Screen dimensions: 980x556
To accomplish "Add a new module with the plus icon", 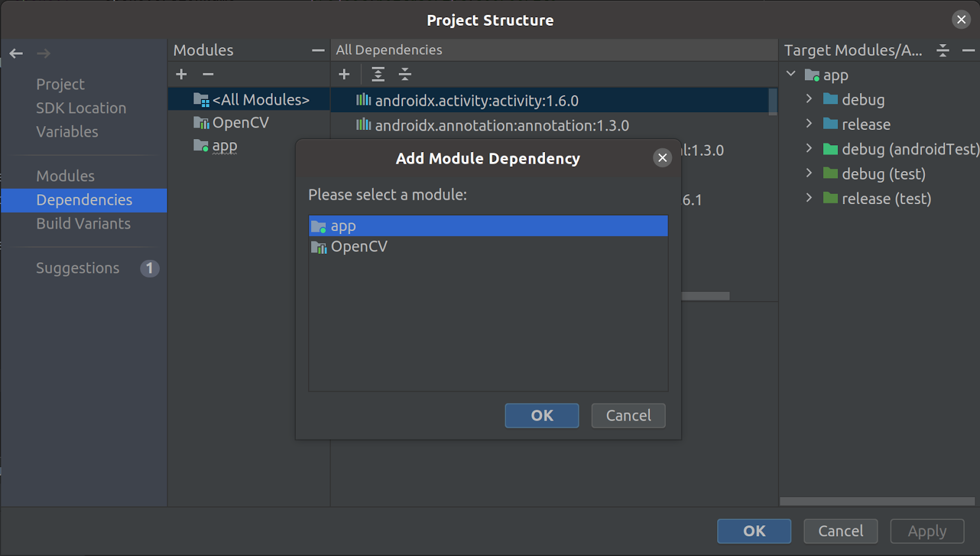I will click(x=181, y=74).
